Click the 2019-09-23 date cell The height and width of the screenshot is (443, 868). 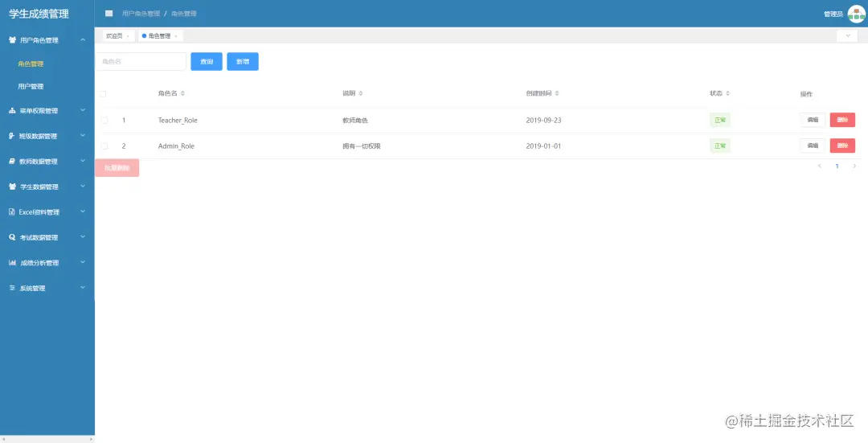pyautogui.click(x=543, y=120)
